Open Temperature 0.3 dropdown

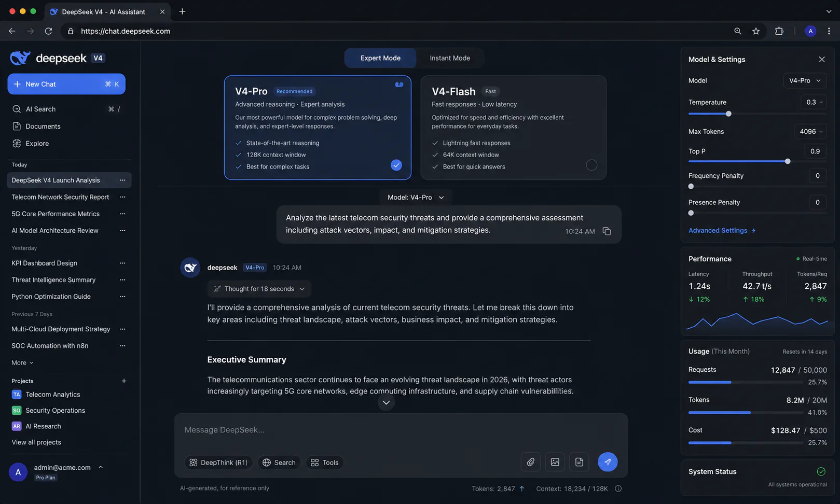(814, 102)
